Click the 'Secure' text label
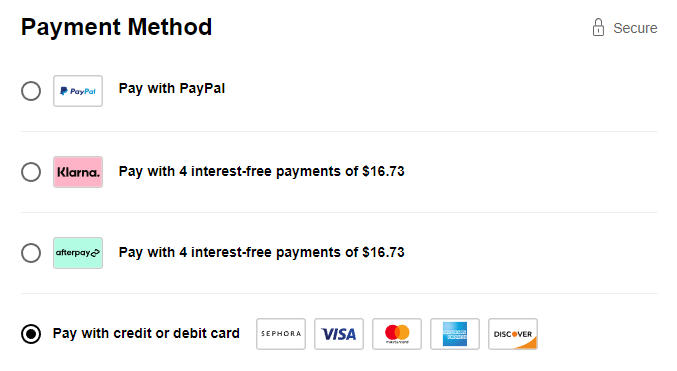Screen dimensions: 677x371 pyautogui.click(x=635, y=28)
